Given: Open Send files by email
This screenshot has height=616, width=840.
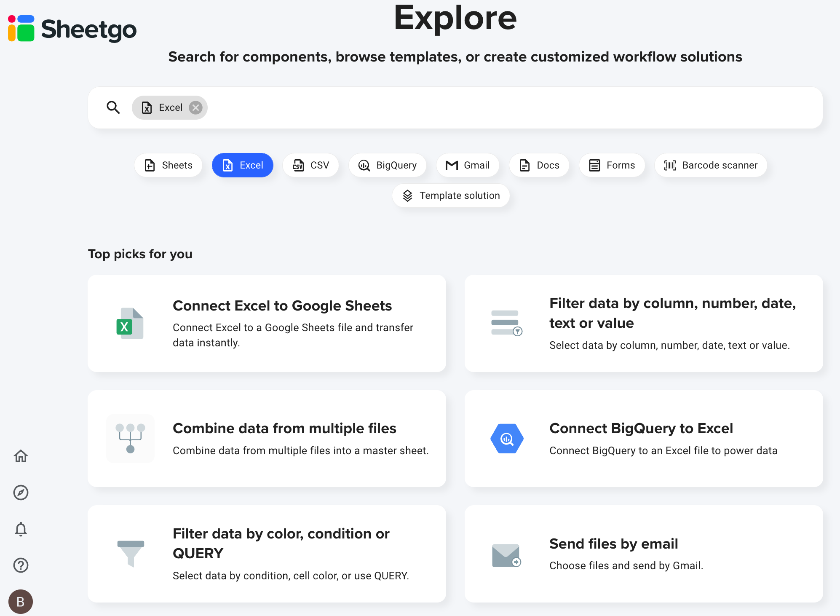Looking at the screenshot, I should (644, 554).
